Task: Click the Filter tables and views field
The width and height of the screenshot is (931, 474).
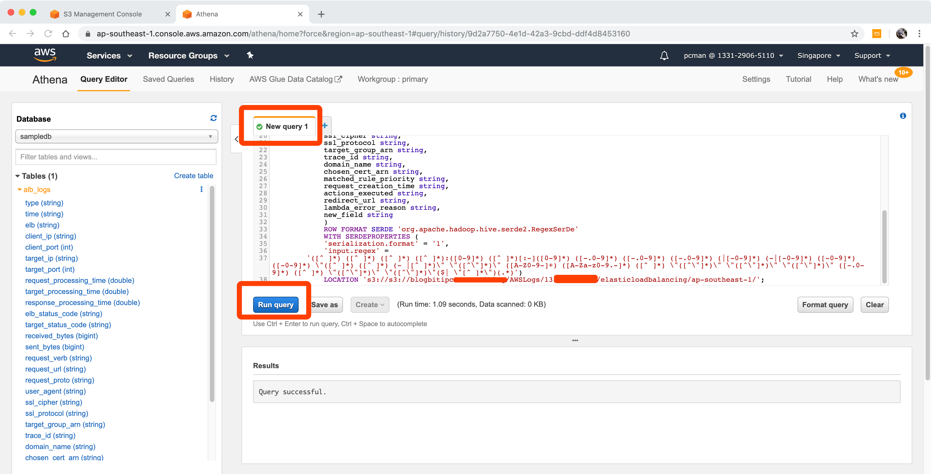Action: 116,157
